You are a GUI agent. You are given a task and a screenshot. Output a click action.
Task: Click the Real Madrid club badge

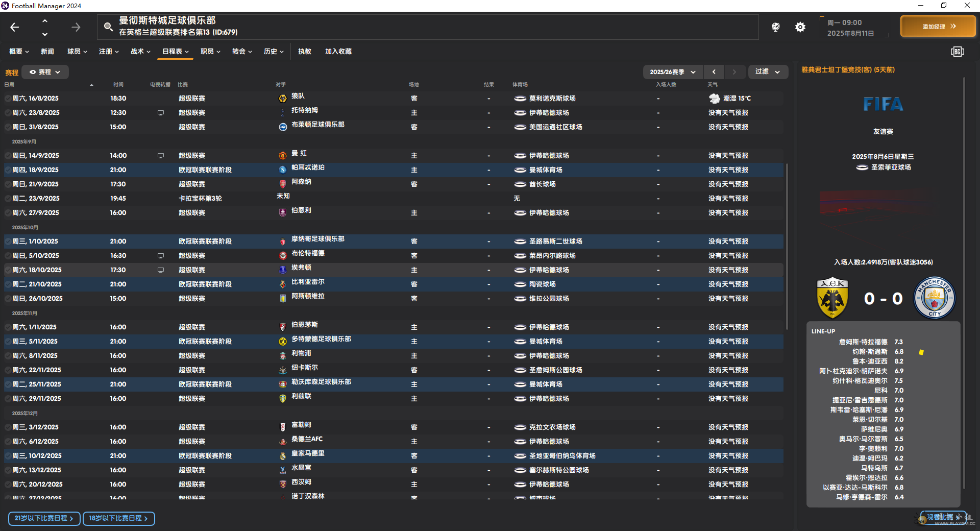coord(283,456)
